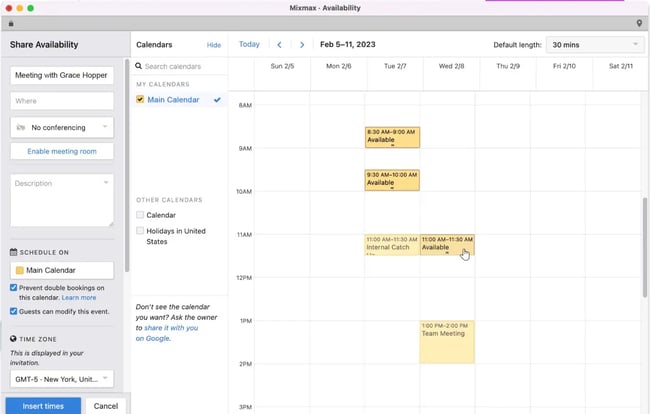Click the Share Availability heading
Image resolution: width=650 pixels, height=414 pixels.
coord(44,44)
